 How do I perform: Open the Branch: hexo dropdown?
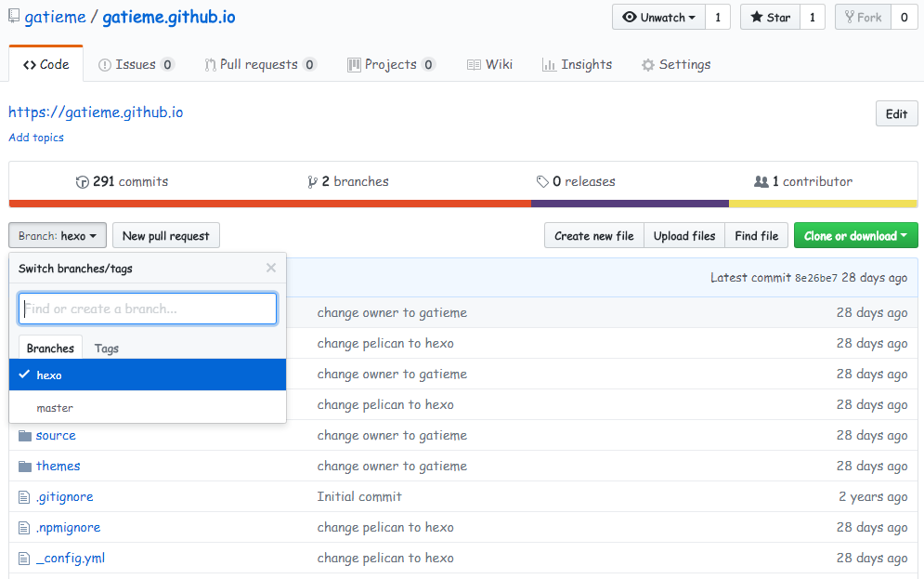tap(58, 236)
